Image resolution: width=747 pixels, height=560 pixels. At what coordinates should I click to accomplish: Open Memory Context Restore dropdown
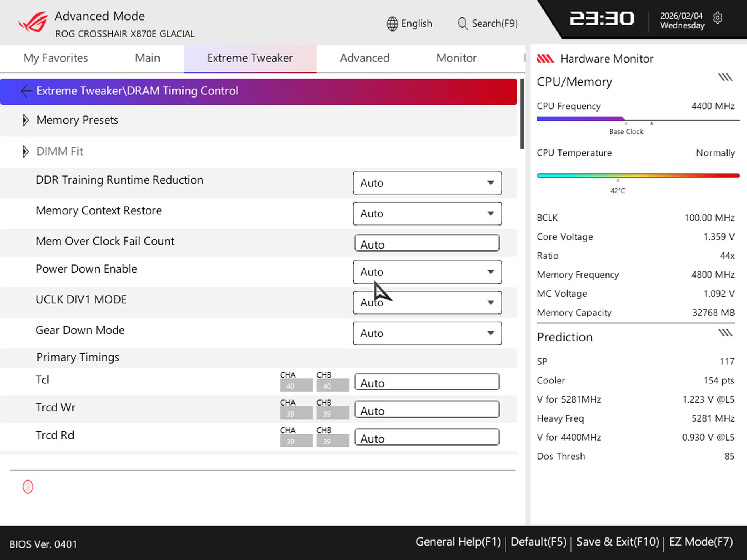(427, 213)
